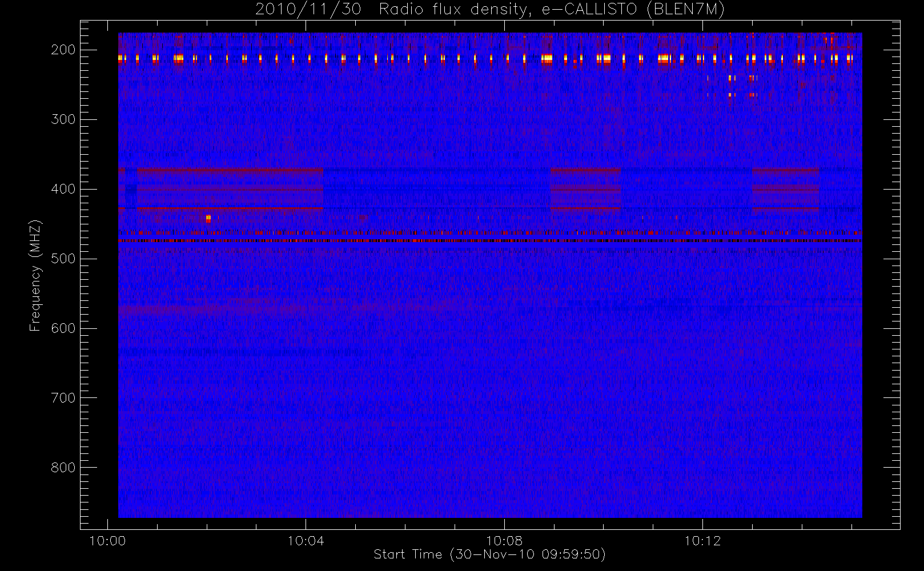Click the 800 frequency tick label

coord(63,468)
